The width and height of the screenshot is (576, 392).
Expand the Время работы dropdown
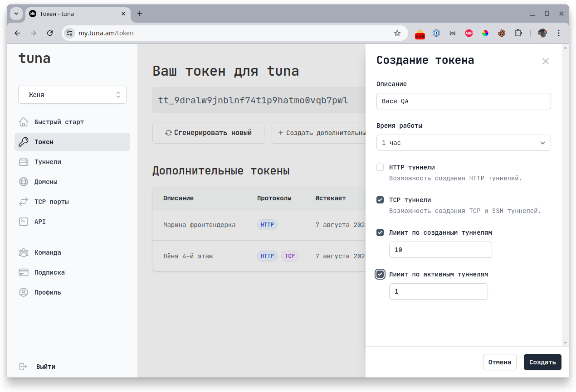[463, 143]
